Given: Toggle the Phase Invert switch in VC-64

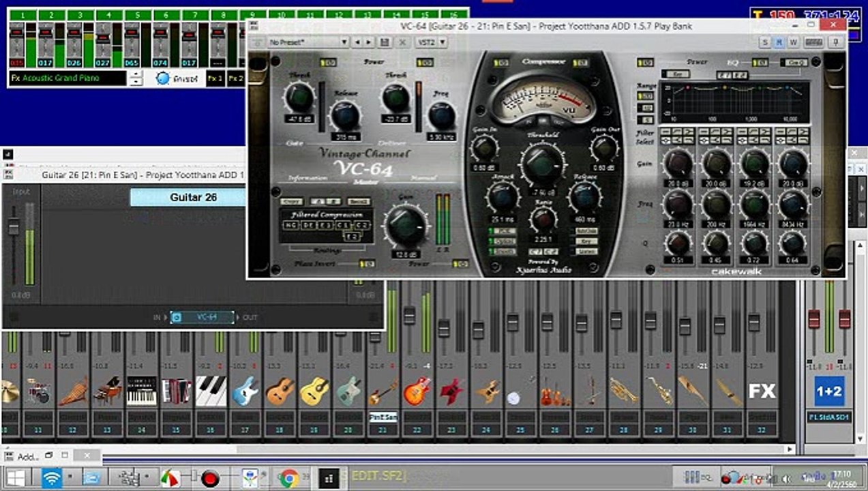Looking at the screenshot, I should pyautogui.click(x=367, y=263).
